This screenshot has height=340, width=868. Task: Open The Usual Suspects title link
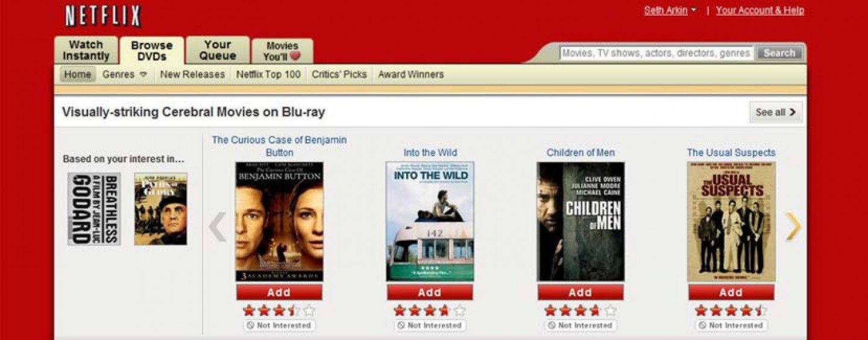pyautogui.click(x=731, y=153)
